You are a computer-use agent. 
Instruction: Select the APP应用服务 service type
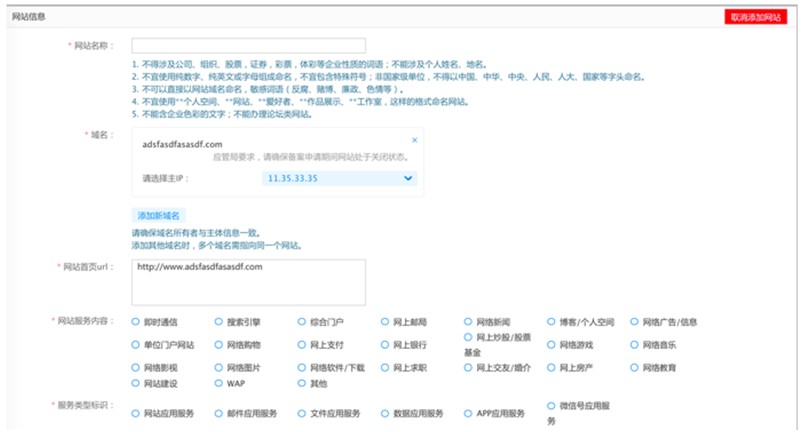pyautogui.click(x=468, y=413)
